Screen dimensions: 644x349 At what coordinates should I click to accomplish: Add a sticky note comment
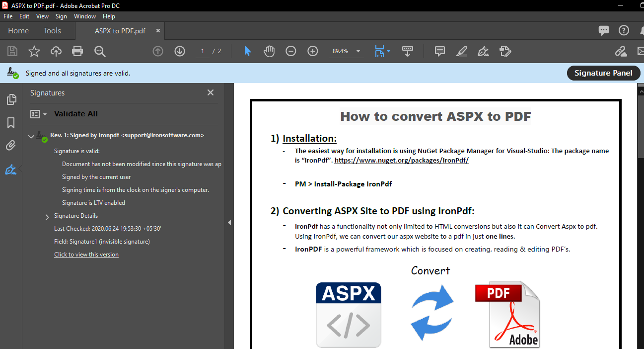point(439,51)
